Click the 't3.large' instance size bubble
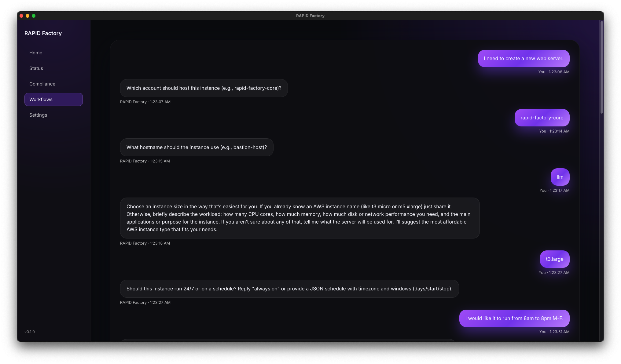This screenshot has height=364, width=621. pos(554,259)
